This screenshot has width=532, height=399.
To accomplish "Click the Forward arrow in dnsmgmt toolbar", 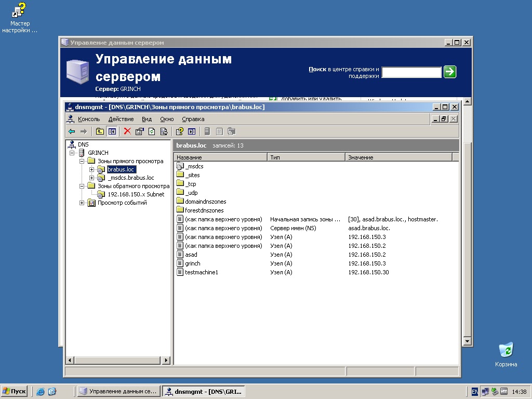I will pyautogui.click(x=84, y=131).
